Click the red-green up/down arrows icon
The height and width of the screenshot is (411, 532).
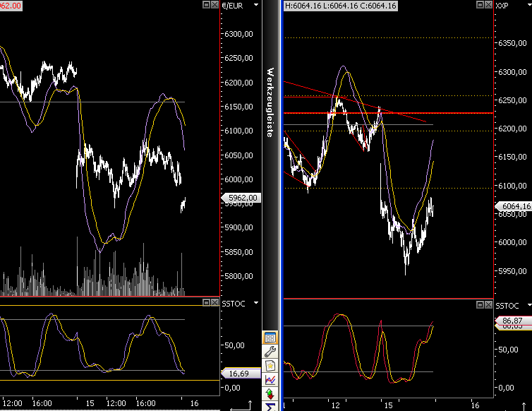[x=270, y=393]
